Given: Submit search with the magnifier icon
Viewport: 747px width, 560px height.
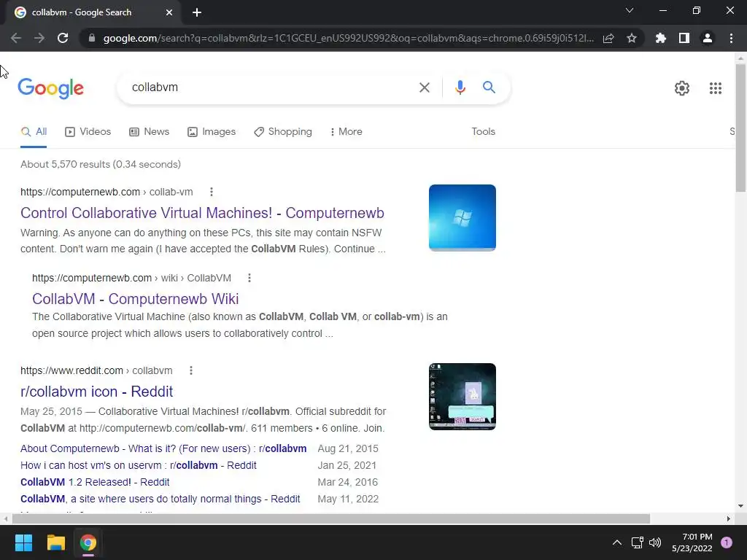Looking at the screenshot, I should pos(489,87).
